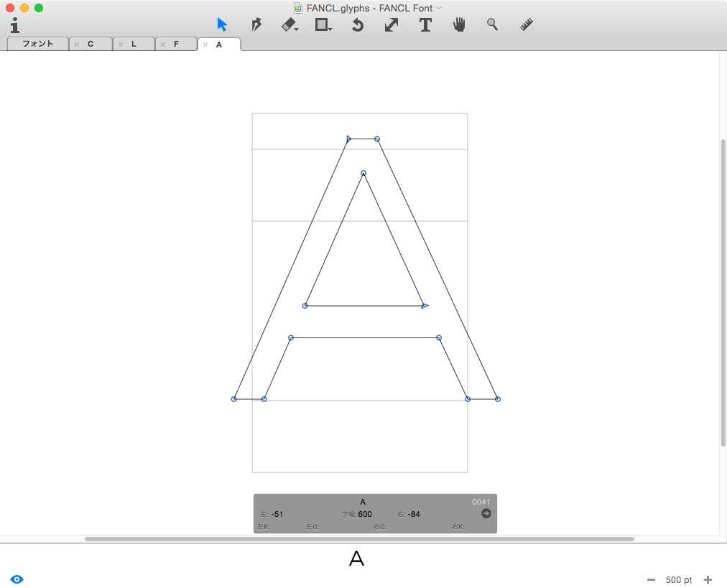Select the blue arrow Select tool
The image size is (727, 588).
pyautogui.click(x=222, y=24)
